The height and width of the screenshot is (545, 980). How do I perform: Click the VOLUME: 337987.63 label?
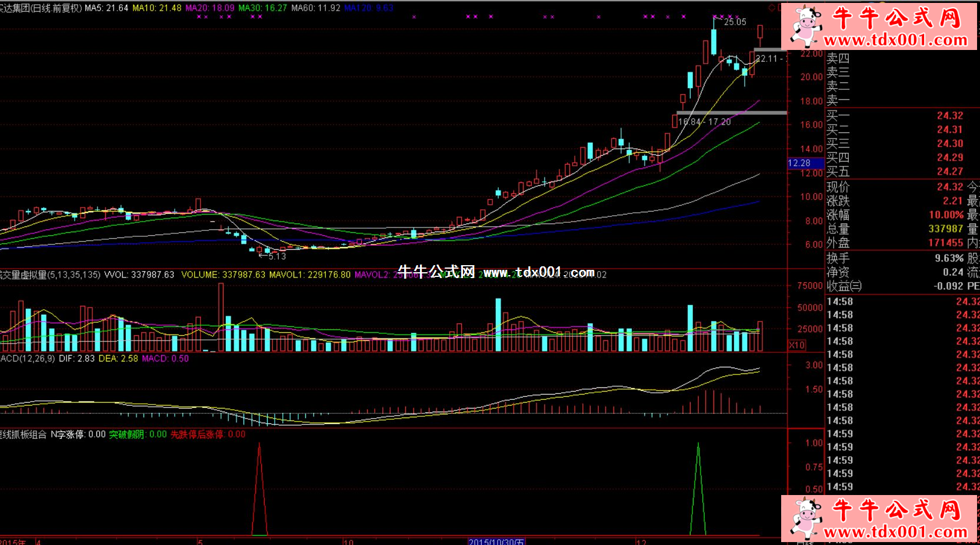pos(223,275)
